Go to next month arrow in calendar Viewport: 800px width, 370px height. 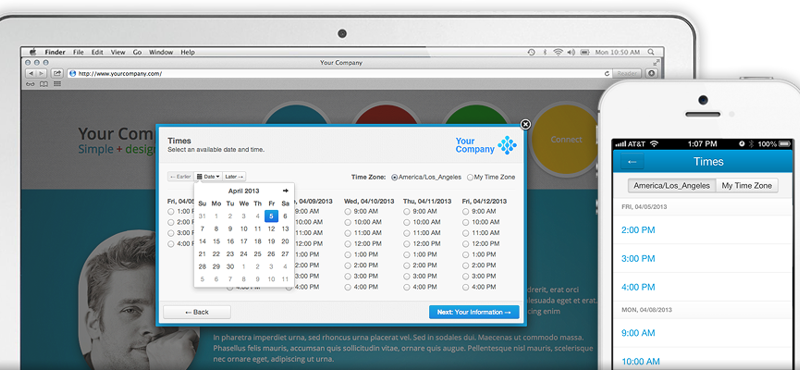pyautogui.click(x=285, y=191)
